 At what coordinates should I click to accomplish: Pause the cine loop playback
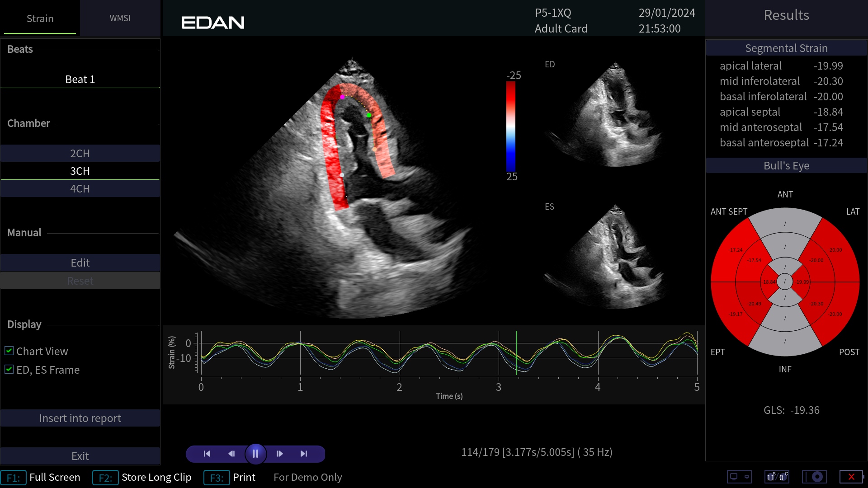coord(255,454)
